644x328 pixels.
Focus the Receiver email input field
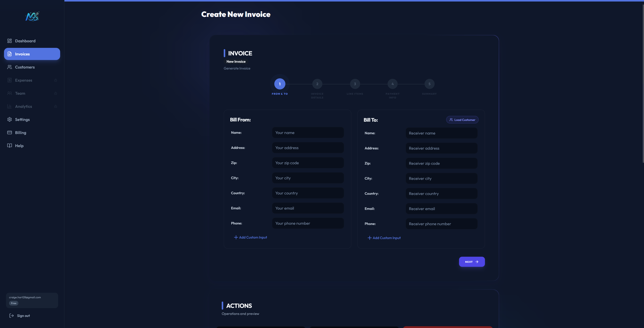tap(441, 209)
